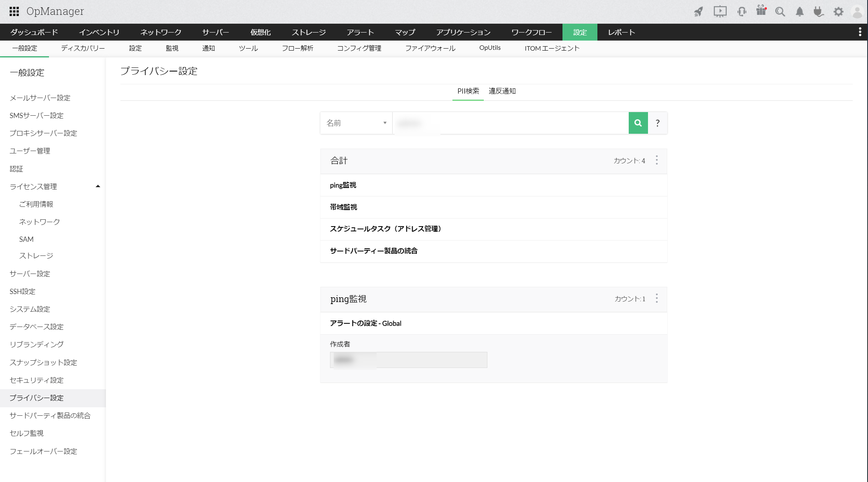
Task: Click inside the search text input field
Action: click(510, 123)
